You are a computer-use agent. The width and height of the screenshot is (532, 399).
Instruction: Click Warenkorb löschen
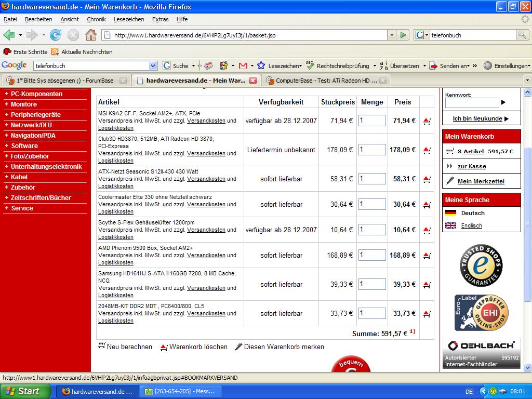(194, 347)
